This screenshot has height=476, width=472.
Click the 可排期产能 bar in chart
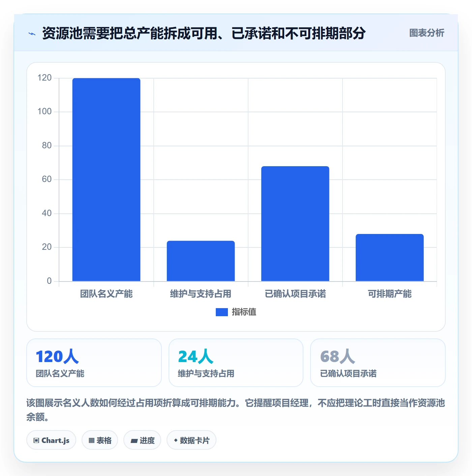coord(389,258)
